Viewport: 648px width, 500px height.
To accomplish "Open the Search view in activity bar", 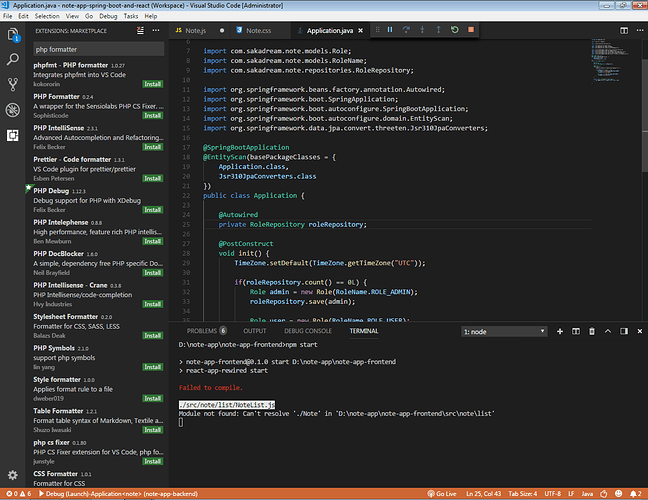I will point(13,60).
